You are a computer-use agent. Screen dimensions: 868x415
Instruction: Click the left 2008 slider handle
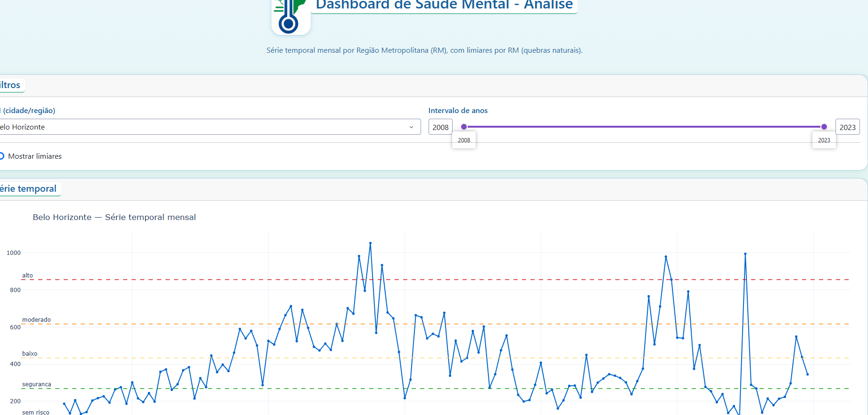pos(464,127)
